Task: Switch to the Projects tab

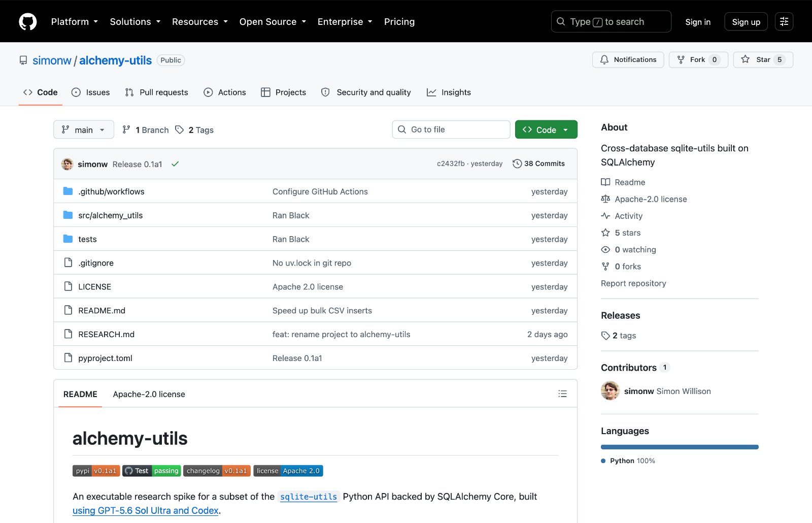Action: [284, 92]
